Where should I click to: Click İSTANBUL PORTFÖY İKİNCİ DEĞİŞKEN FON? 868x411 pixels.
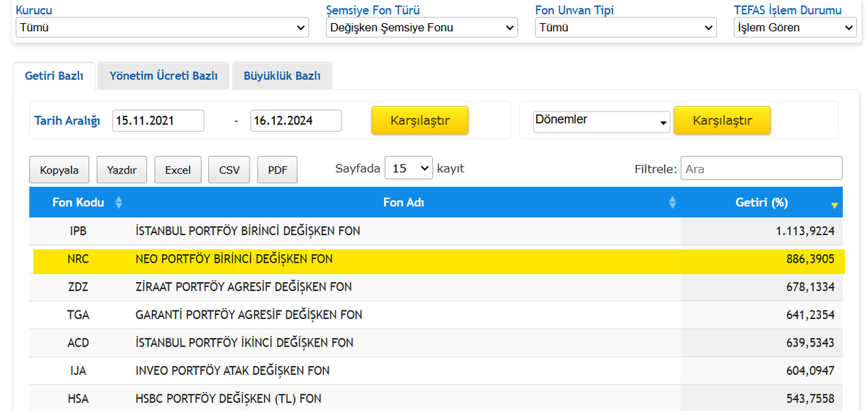click(244, 342)
